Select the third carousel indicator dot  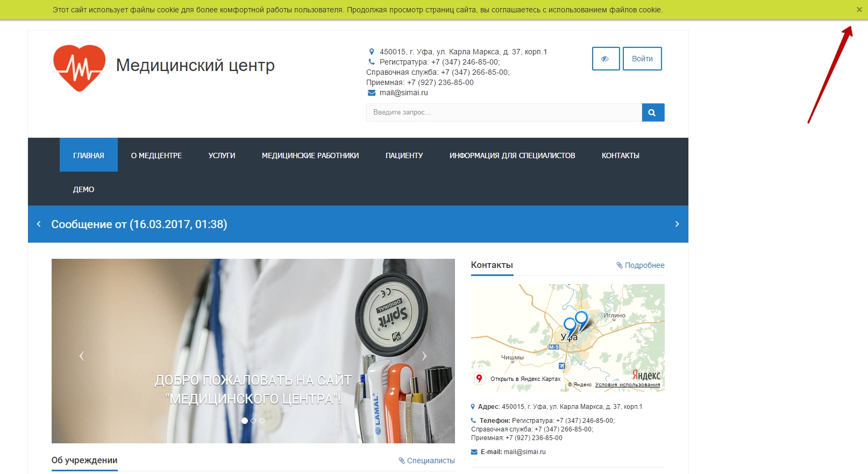pos(262,421)
